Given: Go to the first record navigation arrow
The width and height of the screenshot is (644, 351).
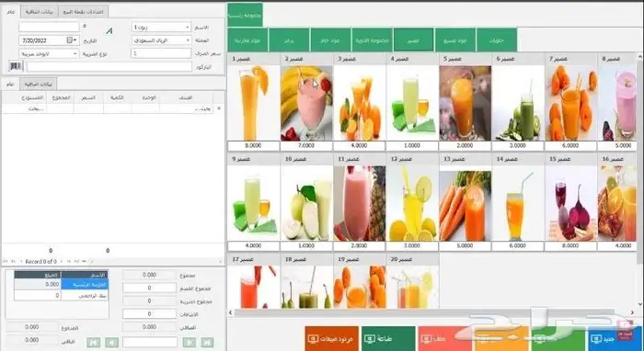Looking at the screenshot, I should pos(93,343).
